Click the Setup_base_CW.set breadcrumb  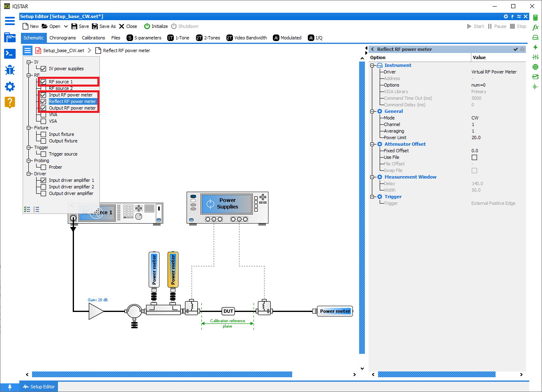pyautogui.click(x=60, y=50)
